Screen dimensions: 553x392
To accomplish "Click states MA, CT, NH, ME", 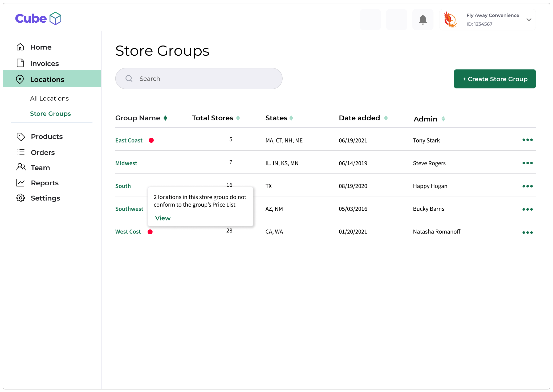I will 284,140.
